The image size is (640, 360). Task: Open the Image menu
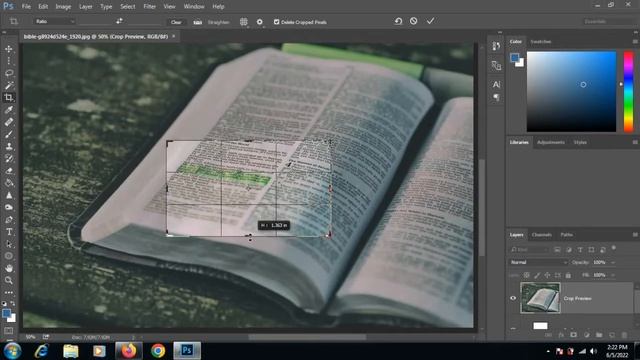(63, 7)
